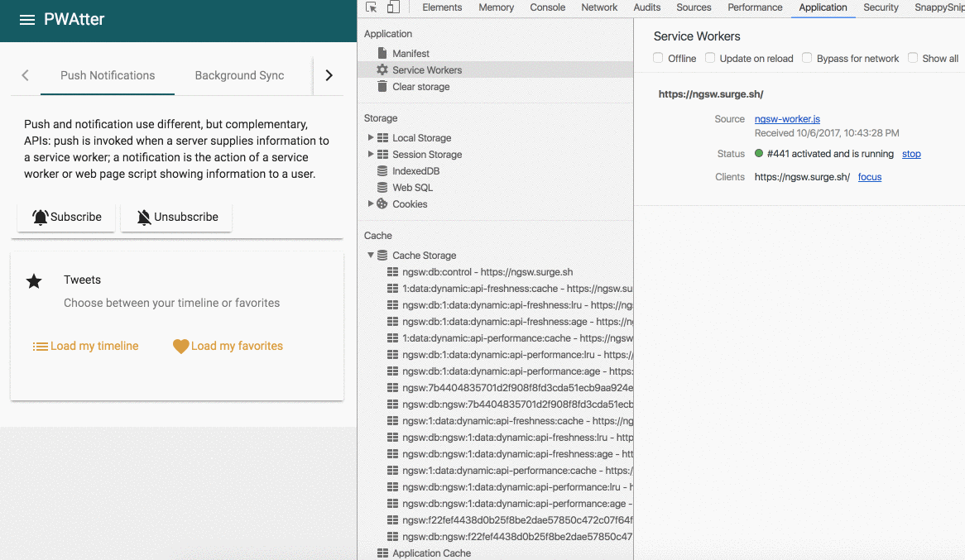
Task: Open the PWAtter hamburger menu
Action: click(x=27, y=20)
